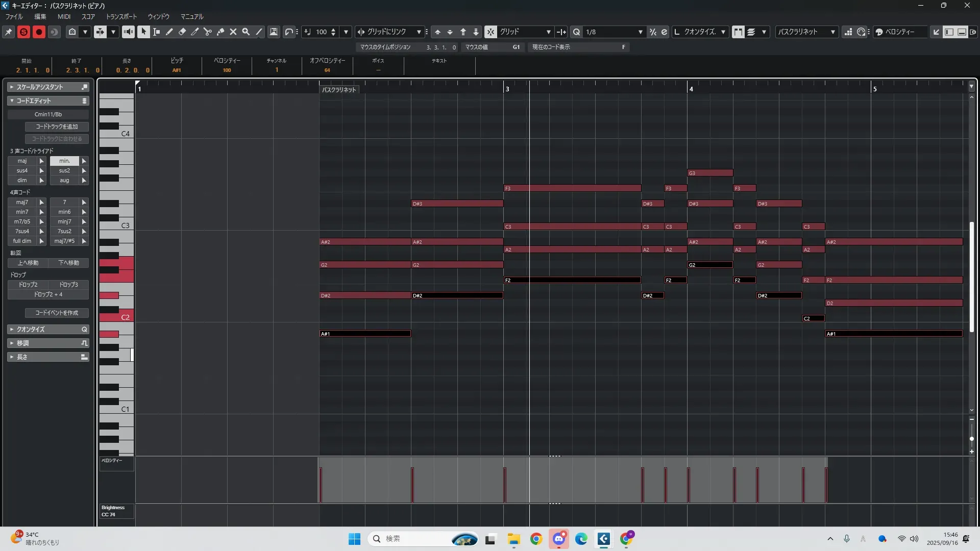980x551 pixels.
Task: Select the Glue tool
Action: (x=220, y=32)
